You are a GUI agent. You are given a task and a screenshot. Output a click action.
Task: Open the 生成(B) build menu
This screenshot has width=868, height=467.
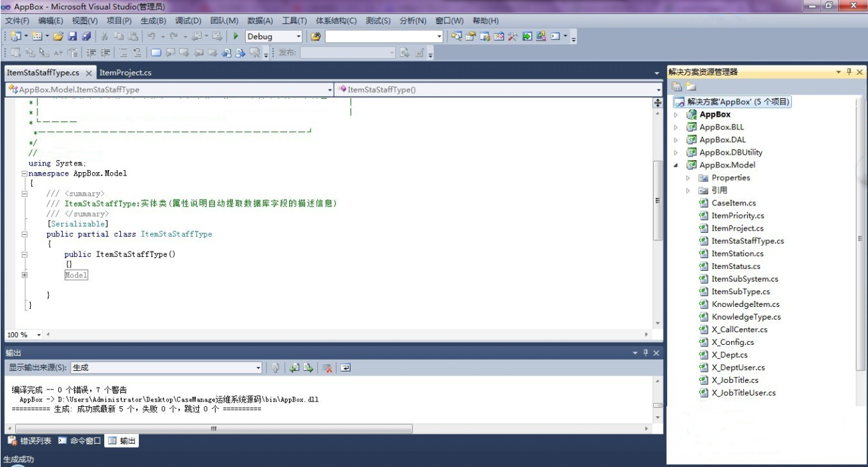pyautogui.click(x=153, y=21)
